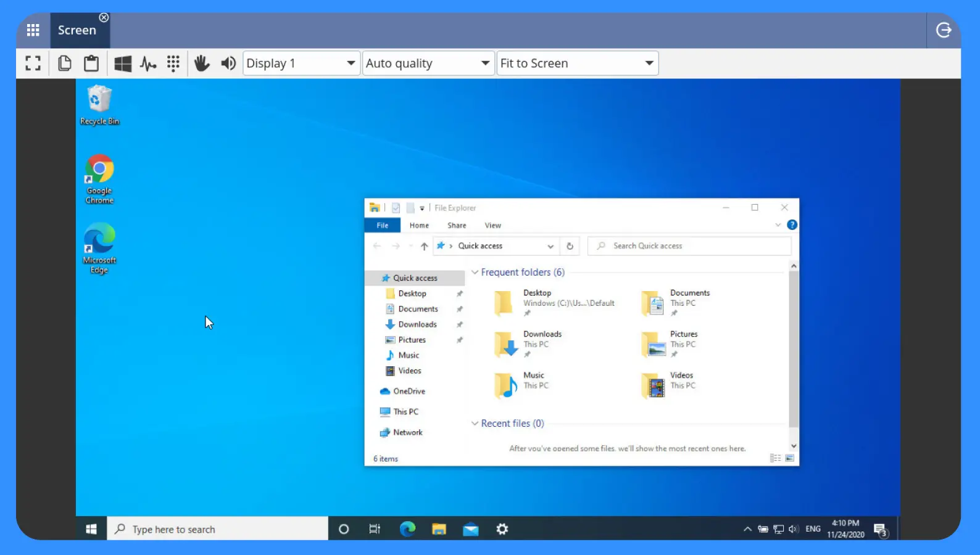Open the File tab in File Explorer

383,226
